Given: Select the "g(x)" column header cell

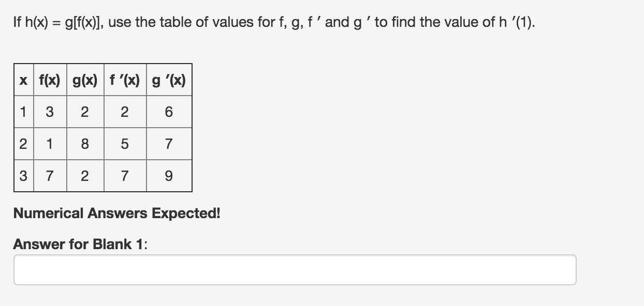Looking at the screenshot, I should pos(85,80).
